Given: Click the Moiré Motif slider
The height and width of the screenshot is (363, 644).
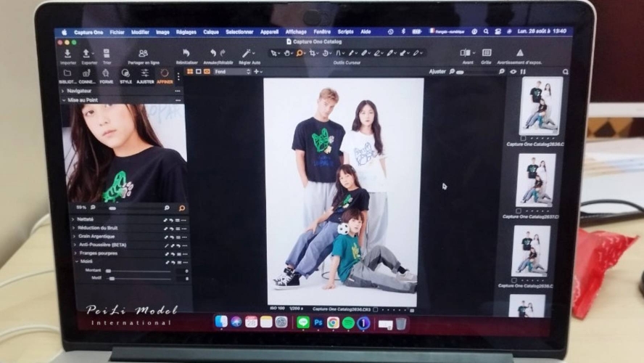Looking at the screenshot, I should 140,279.
